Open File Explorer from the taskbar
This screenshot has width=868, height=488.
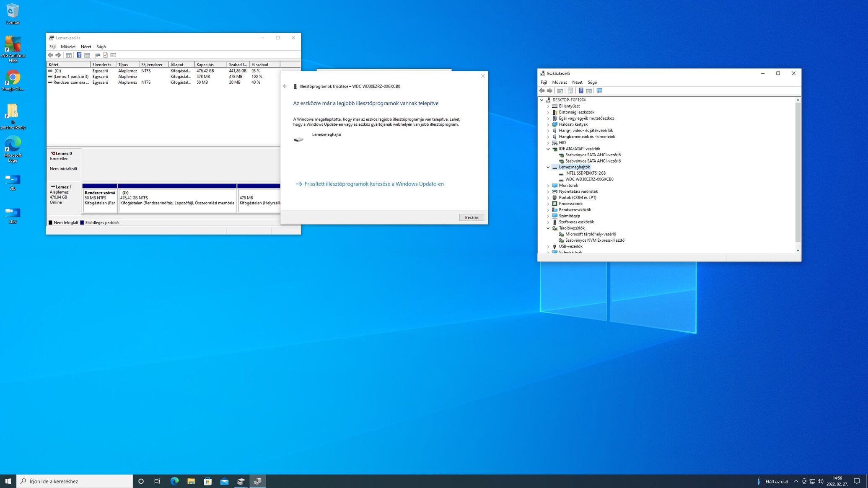pos(191,481)
